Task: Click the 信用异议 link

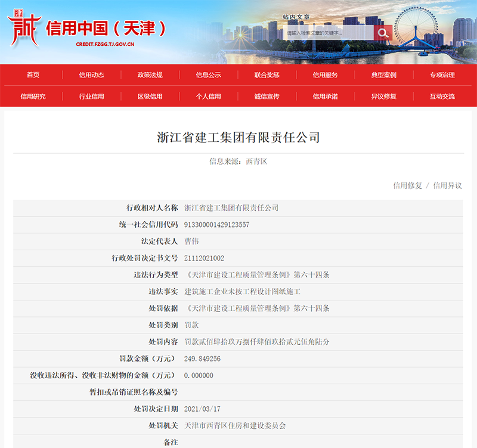Action: [448, 185]
